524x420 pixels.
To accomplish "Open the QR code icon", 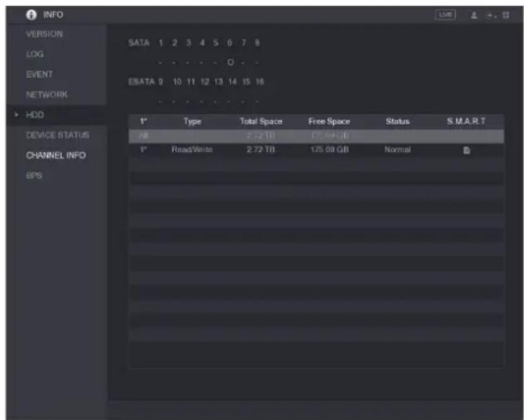I will [506, 15].
